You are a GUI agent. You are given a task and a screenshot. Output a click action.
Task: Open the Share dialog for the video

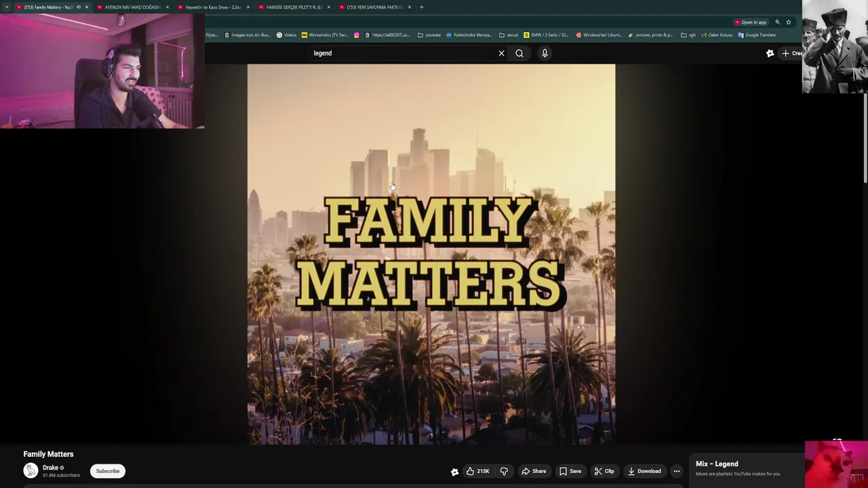533,471
